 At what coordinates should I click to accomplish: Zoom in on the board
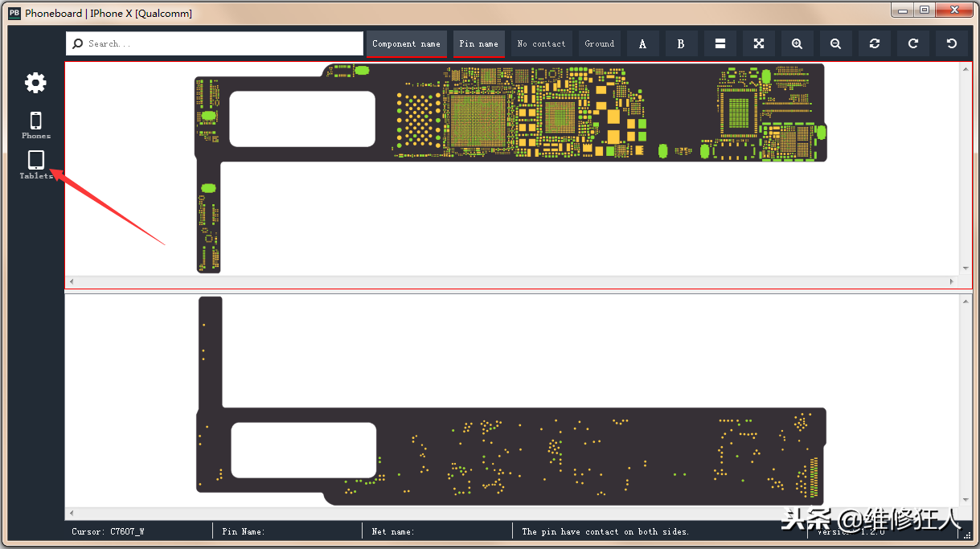pos(797,44)
